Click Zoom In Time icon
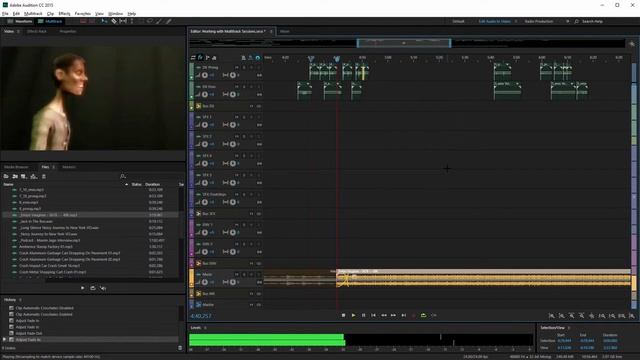The width and height of the screenshot is (640, 360). [x=571, y=316]
